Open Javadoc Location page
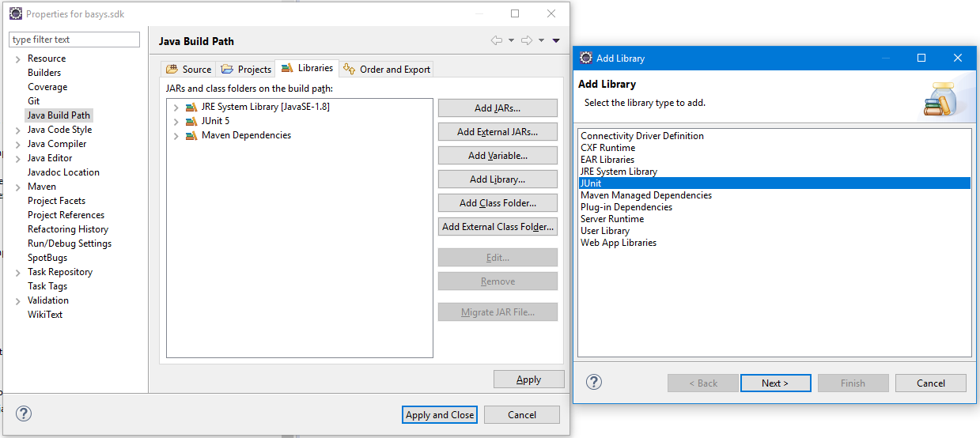This screenshot has width=980, height=438. coord(63,172)
